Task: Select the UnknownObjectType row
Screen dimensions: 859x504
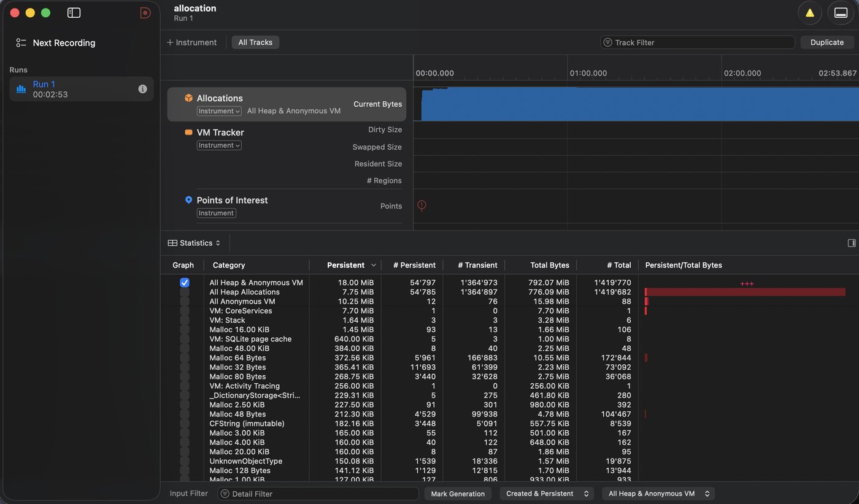Action: coord(509,461)
